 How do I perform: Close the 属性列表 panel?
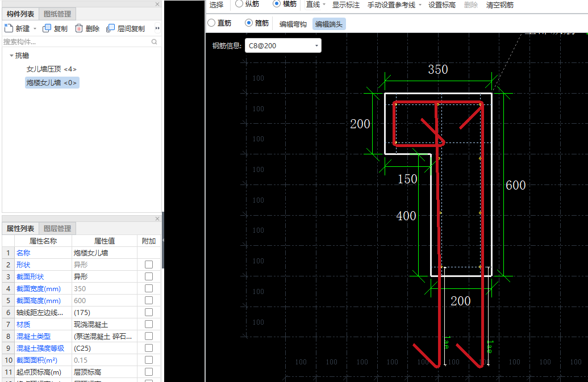click(157, 219)
